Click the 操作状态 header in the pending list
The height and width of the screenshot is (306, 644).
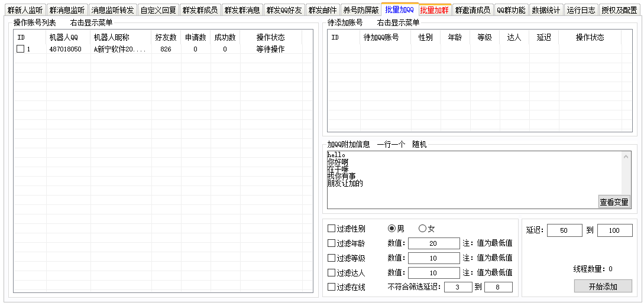pyautogui.click(x=590, y=38)
